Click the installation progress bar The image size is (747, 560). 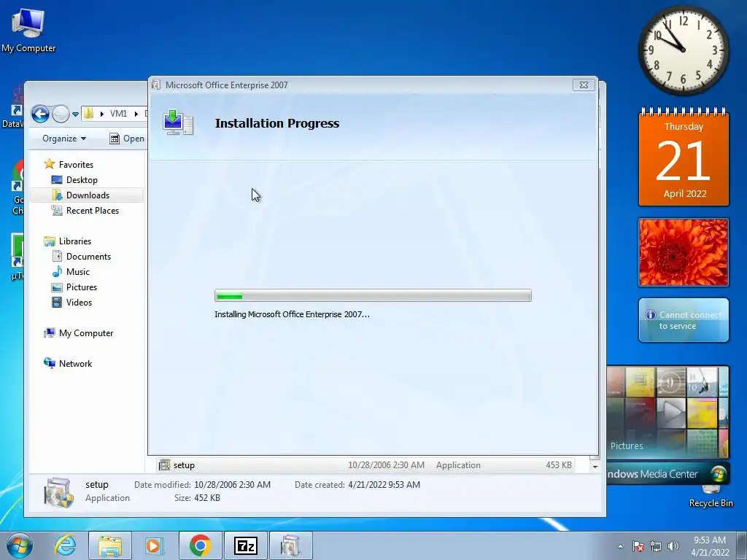tap(373, 296)
